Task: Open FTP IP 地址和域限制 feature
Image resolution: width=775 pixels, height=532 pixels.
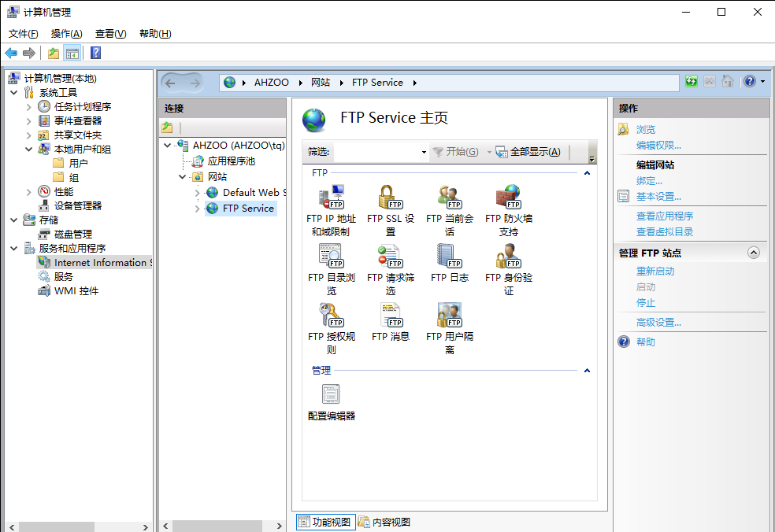Action: click(x=331, y=211)
